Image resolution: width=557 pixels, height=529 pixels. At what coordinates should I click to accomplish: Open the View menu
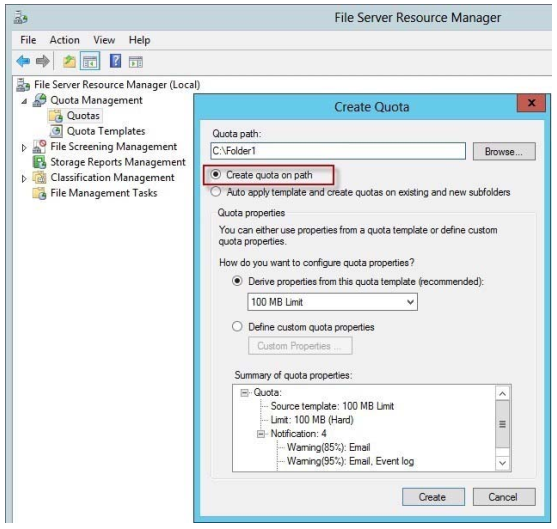click(x=104, y=40)
